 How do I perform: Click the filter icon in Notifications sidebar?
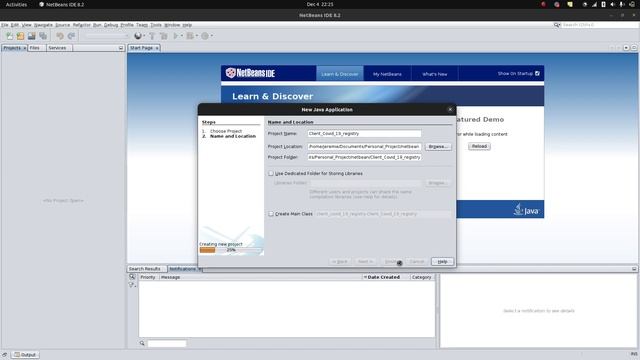[x=132, y=285]
